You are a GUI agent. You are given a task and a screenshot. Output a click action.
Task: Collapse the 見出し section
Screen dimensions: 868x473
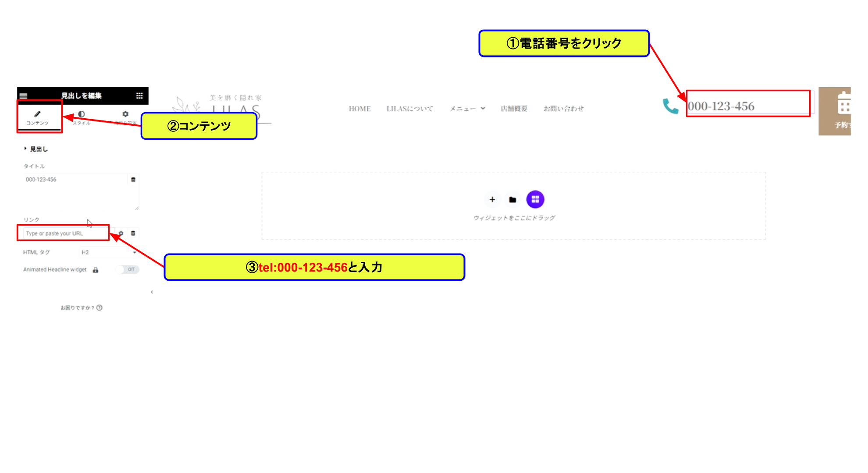coord(36,149)
